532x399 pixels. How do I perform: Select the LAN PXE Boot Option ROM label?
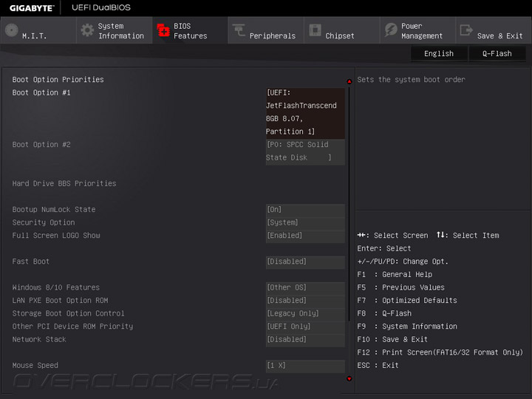[x=60, y=300]
